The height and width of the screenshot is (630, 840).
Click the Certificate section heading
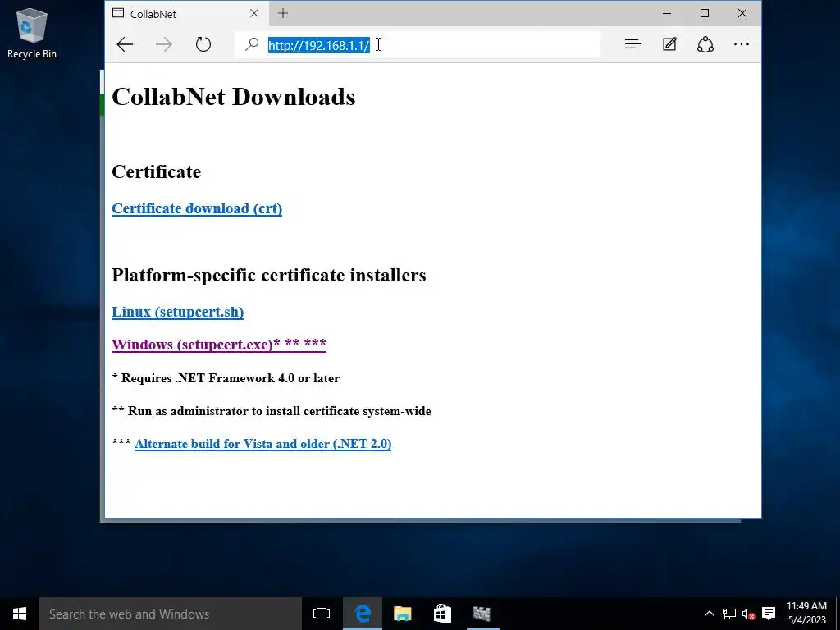(x=157, y=172)
